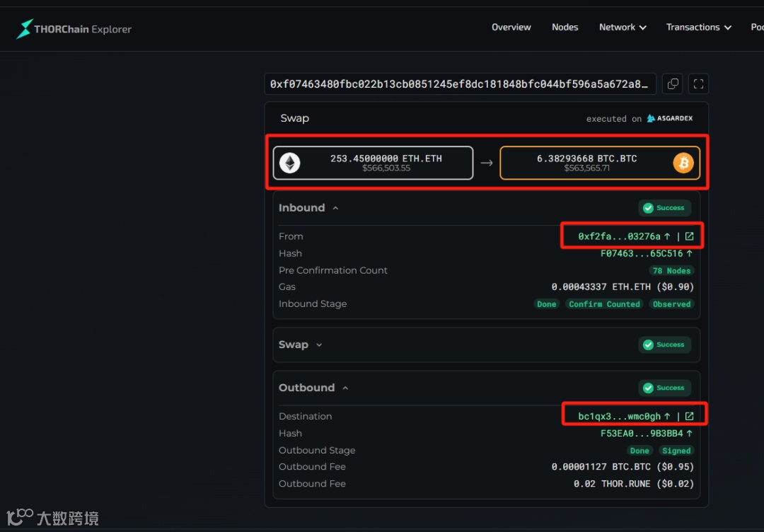Click the Swap section Success status badge
Screen dimensions: 764x532
(x=664, y=345)
